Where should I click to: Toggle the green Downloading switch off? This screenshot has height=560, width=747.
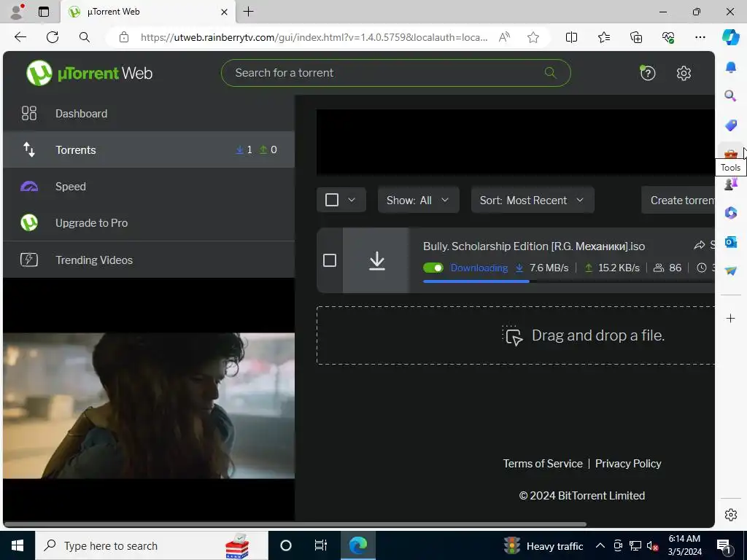pos(433,268)
